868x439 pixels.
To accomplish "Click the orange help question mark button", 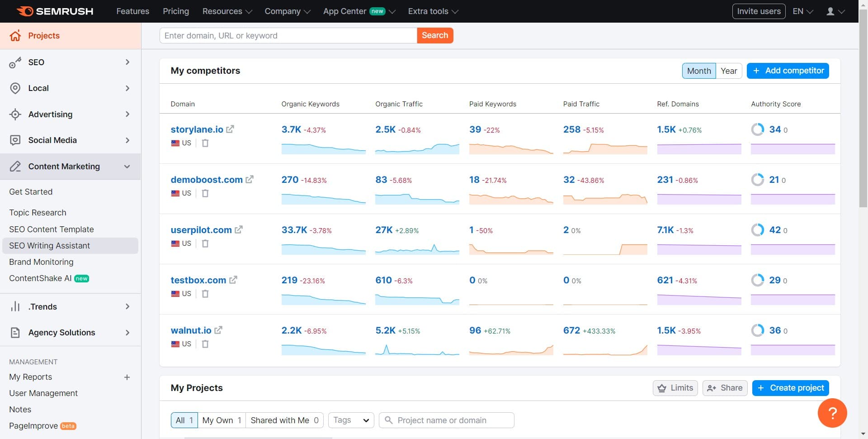I will click(x=832, y=413).
